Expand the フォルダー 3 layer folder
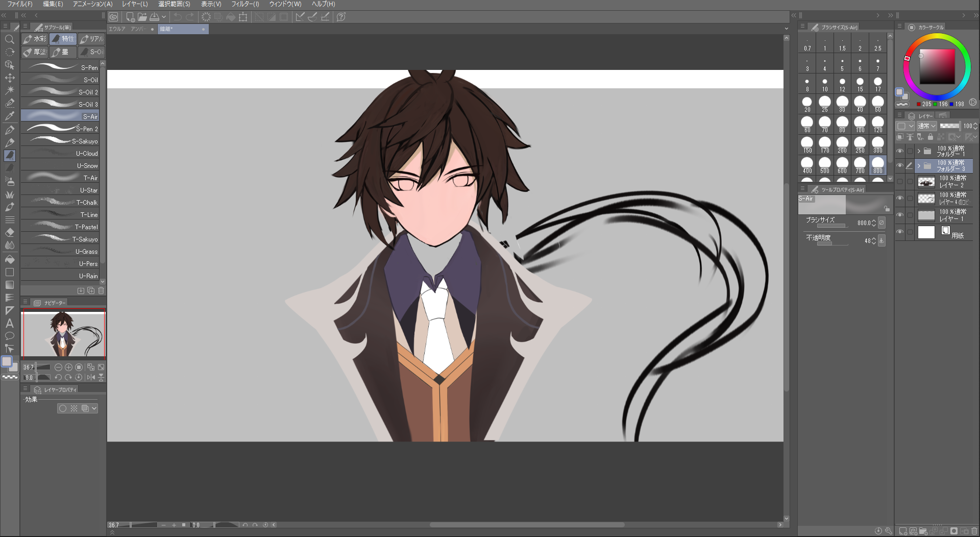The image size is (980, 537). [919, 166]
